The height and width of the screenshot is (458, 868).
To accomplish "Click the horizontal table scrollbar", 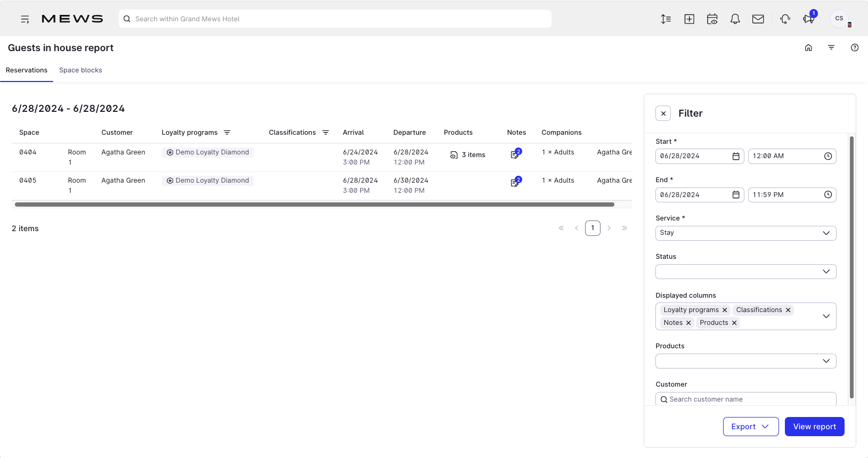I will click(314, 205).
